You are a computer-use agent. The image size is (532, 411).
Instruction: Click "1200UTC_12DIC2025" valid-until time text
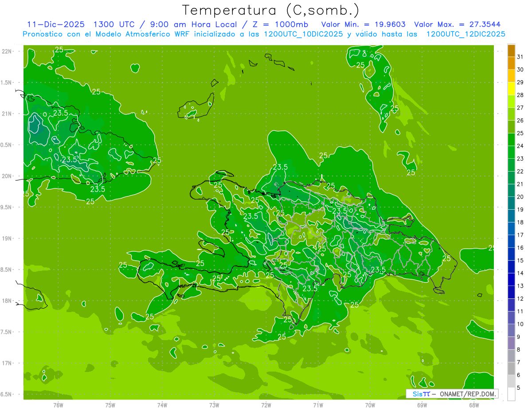pos(465,34)
